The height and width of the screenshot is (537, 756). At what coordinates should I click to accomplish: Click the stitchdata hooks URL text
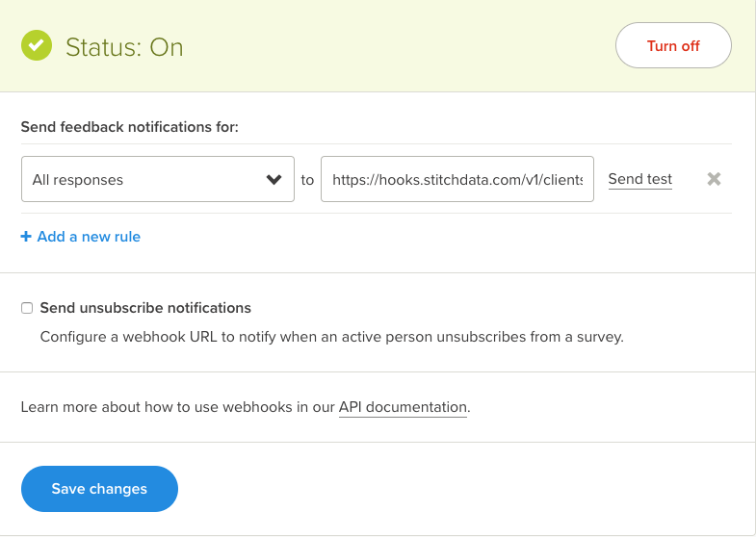click(457, 179)
